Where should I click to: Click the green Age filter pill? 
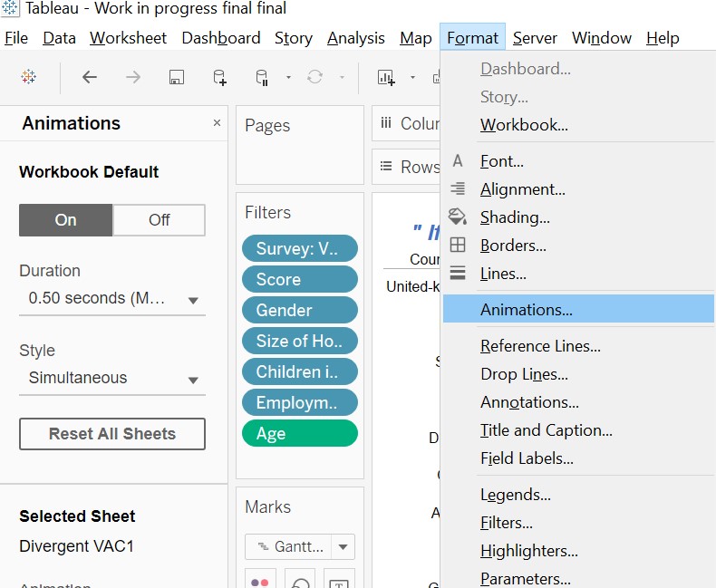click(x=299, y=434)
